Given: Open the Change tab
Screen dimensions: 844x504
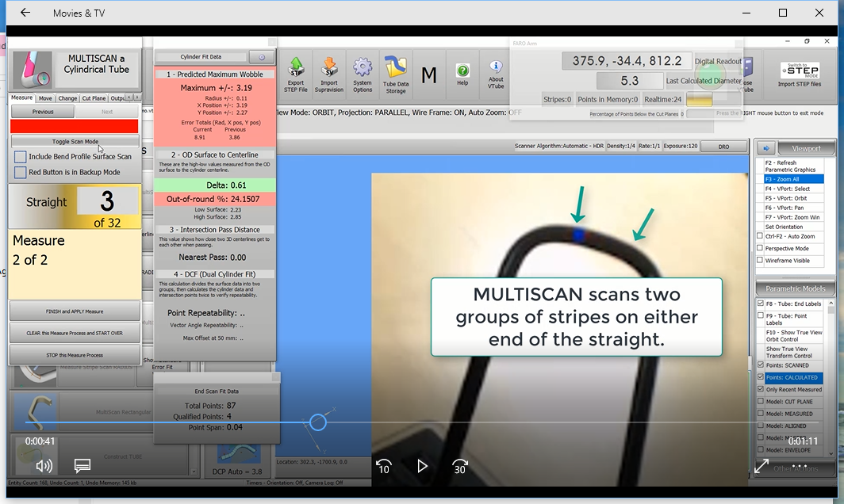Looking at the screenshot, I should tap(67, 98).
